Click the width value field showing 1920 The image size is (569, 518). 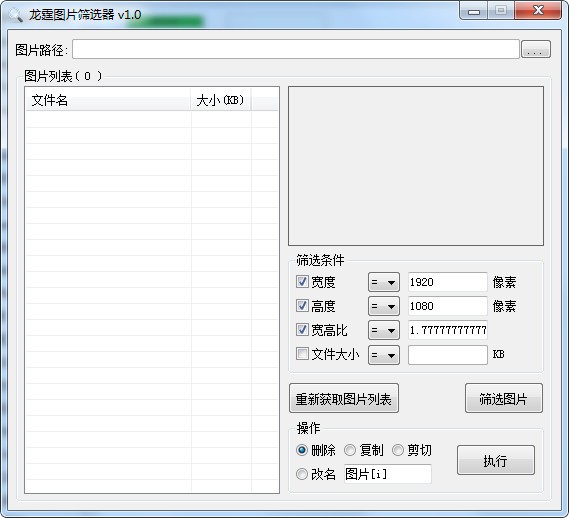tap(447, 282)
